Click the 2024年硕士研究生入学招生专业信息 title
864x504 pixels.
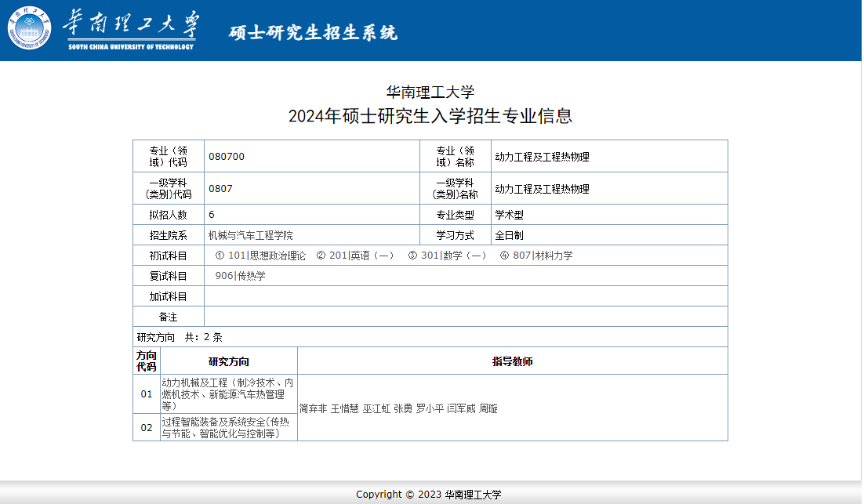pos(430,116)
